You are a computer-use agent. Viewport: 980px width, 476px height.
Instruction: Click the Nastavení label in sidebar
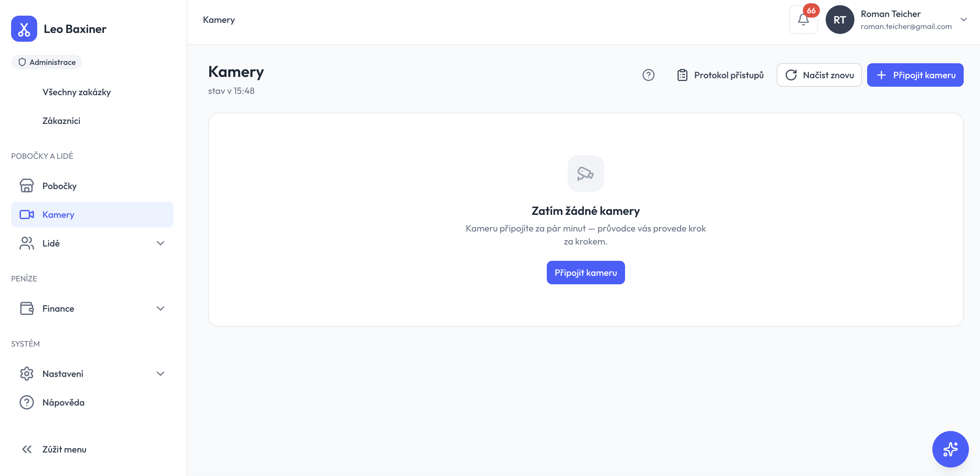click(x=63, y=374)
